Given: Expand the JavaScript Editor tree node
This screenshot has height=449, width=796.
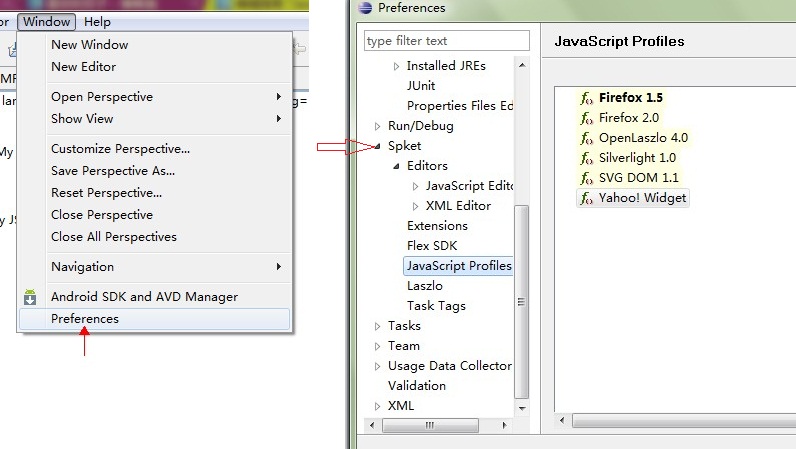Looking at the screenshot, I should (416, 186).
